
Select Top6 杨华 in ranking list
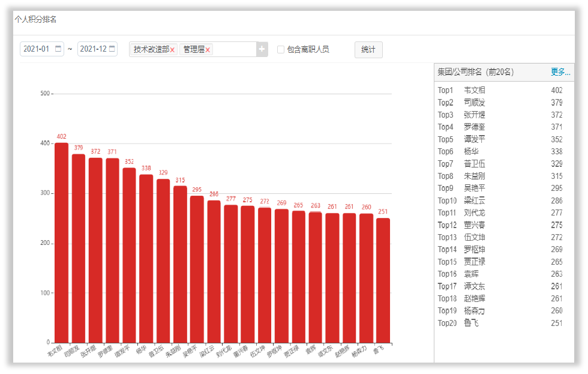(x=500, y=151)
